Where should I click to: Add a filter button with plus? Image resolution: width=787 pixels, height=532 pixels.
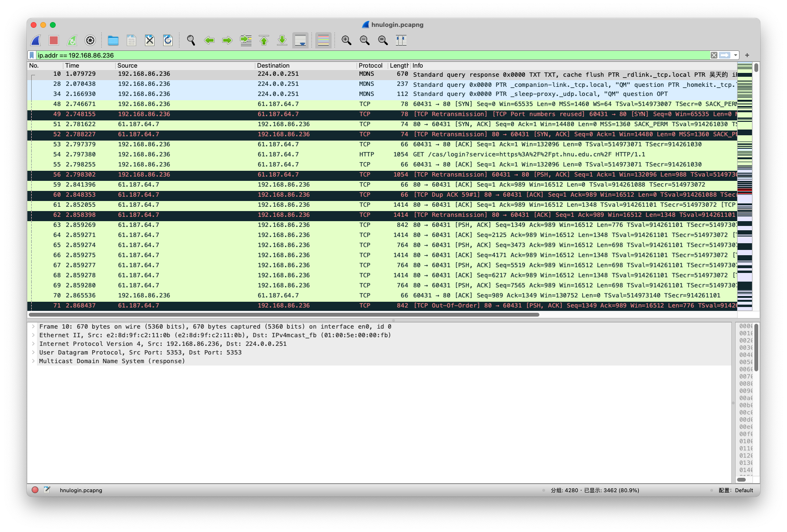tap(747, 55)
